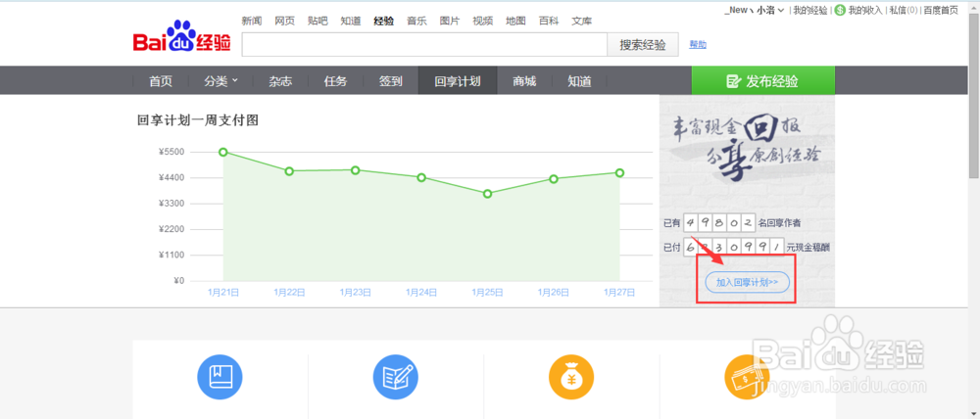Click the 1月24日 data point on chart
Image resolution: width=980 pixels, height=419 pixels.
point(421,177)
